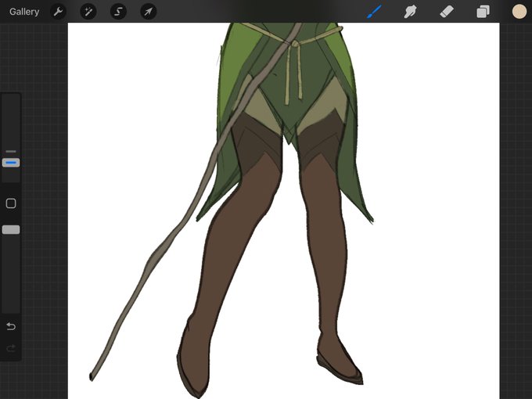Activate the Selection tool
Viewport: 532px width, 399px height.
pyautogui.click(x=118, y=12)
